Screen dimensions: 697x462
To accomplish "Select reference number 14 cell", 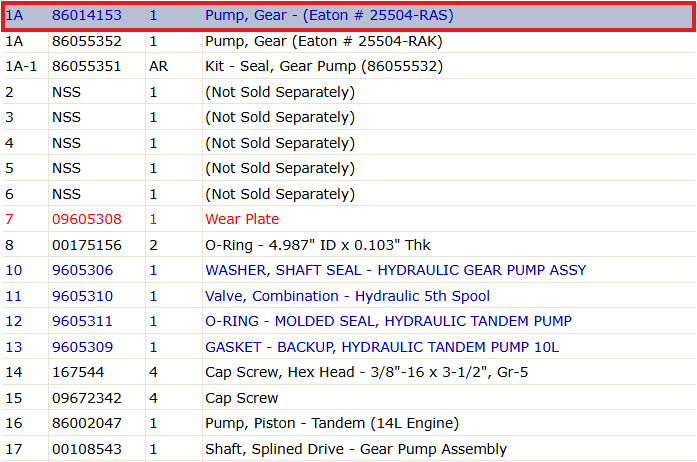I will (14, 372).
